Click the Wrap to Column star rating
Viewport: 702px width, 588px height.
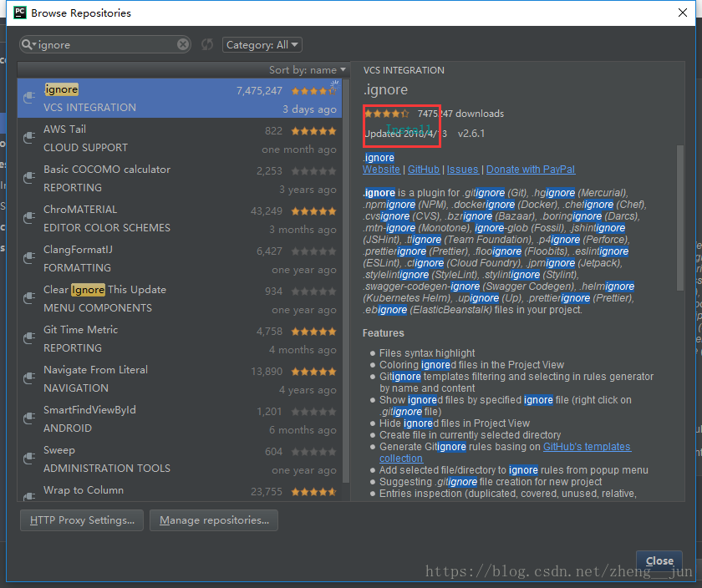tap(313, 492)
